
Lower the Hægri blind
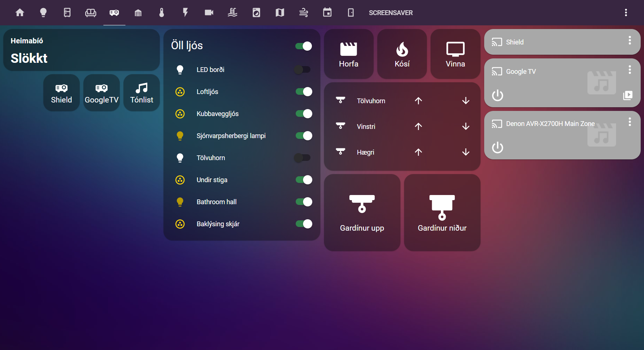pos(465,152)
